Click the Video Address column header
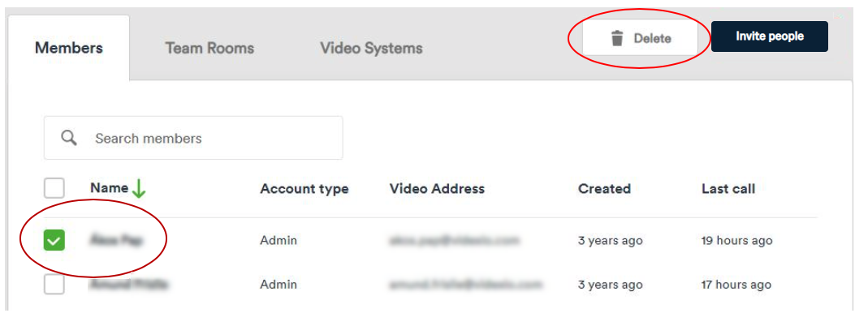The image size is (868, 326). click(437, 189)
